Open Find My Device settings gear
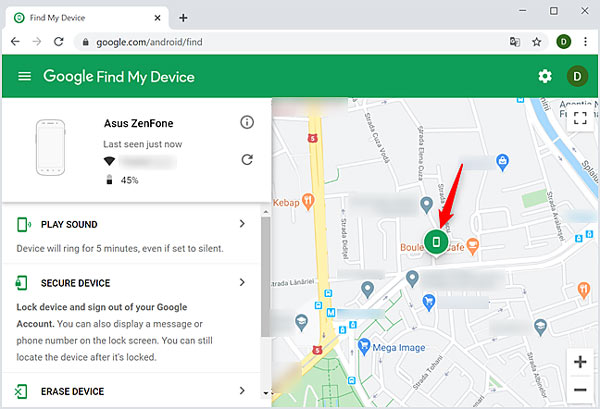This screenshot has height=409, width=600. 545,77
